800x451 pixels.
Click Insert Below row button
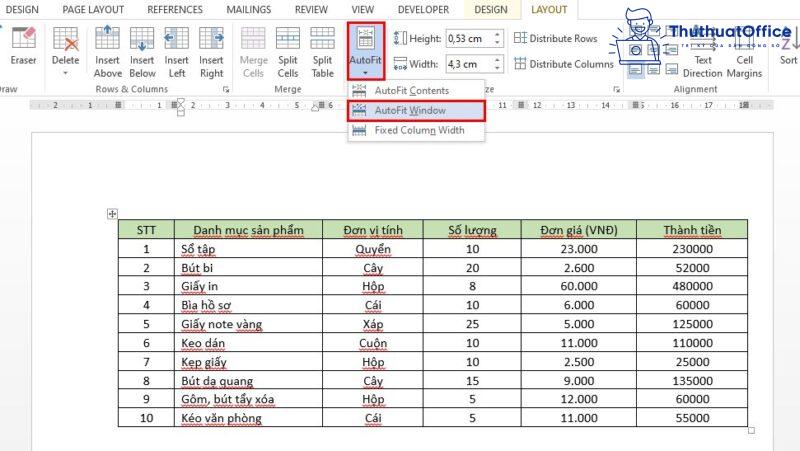(x=142, y=52)
